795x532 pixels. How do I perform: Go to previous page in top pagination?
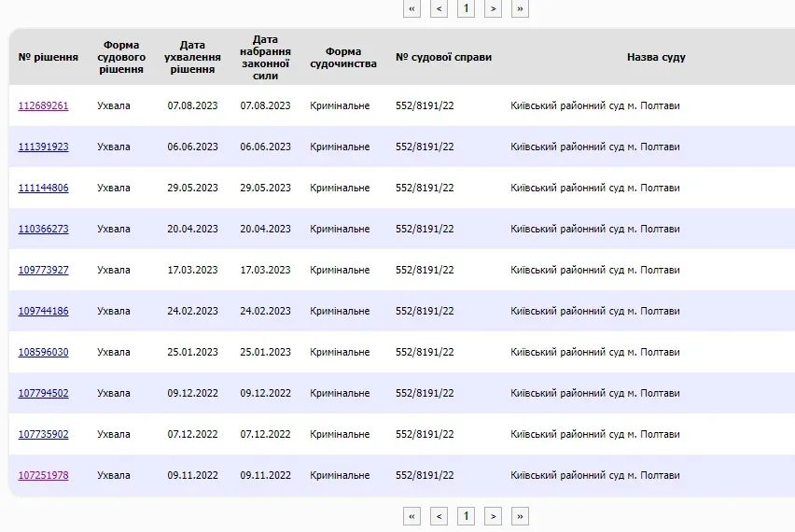439,8
